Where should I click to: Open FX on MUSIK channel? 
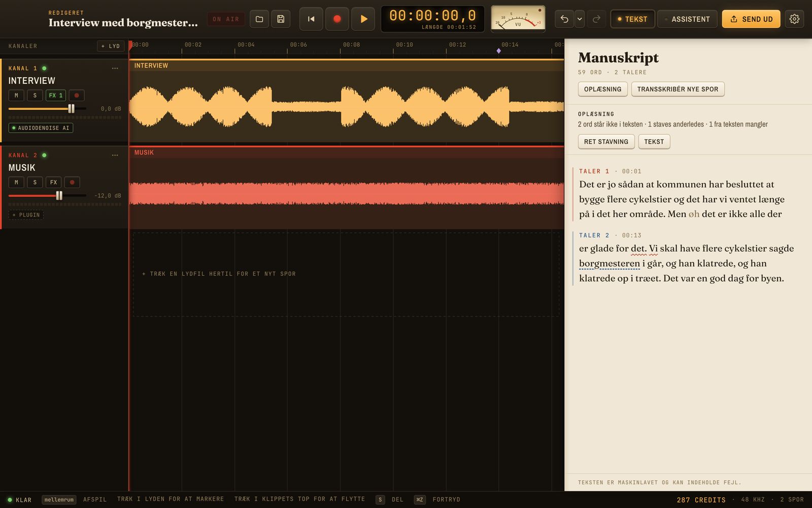[53, 182]
